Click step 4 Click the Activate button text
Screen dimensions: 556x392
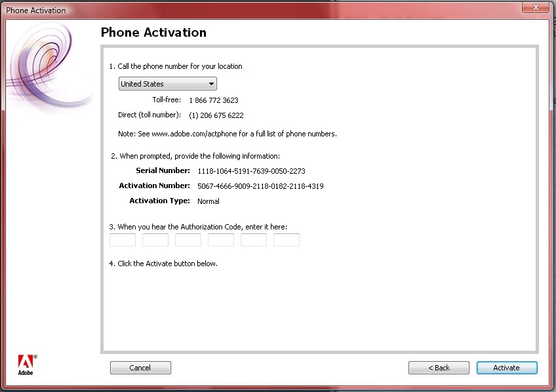point(163,264)
